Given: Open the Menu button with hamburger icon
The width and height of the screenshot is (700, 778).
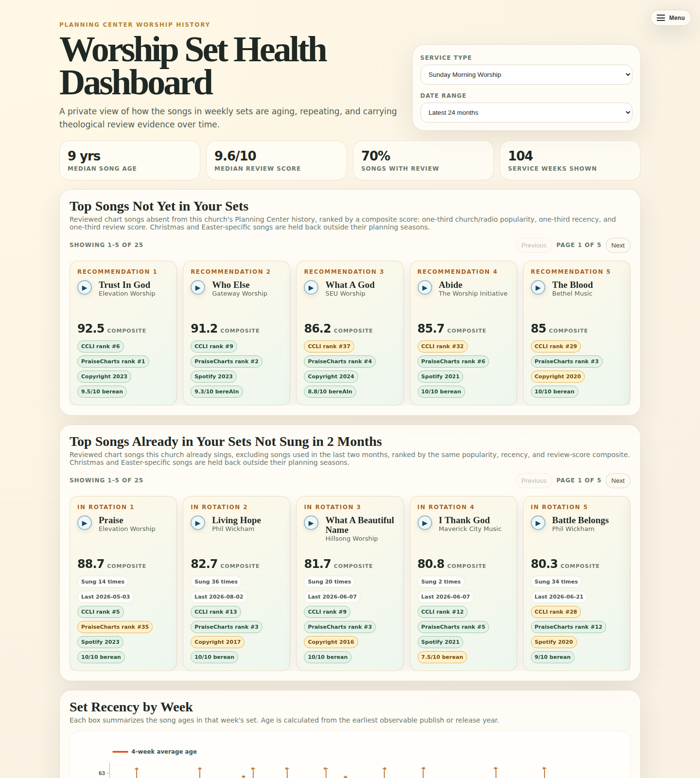Looking at the screenshot, I should pos(671,18).
